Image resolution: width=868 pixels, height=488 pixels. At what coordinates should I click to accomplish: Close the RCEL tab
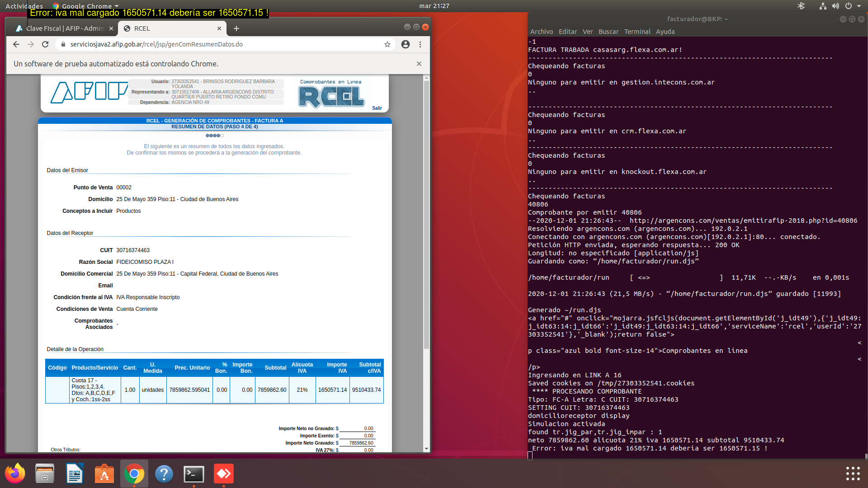tap(219, 28)
